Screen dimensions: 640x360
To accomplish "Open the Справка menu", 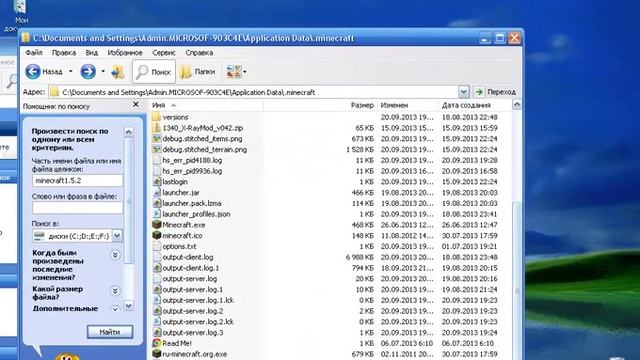I will pyautogui.click(x=199, y=53).
